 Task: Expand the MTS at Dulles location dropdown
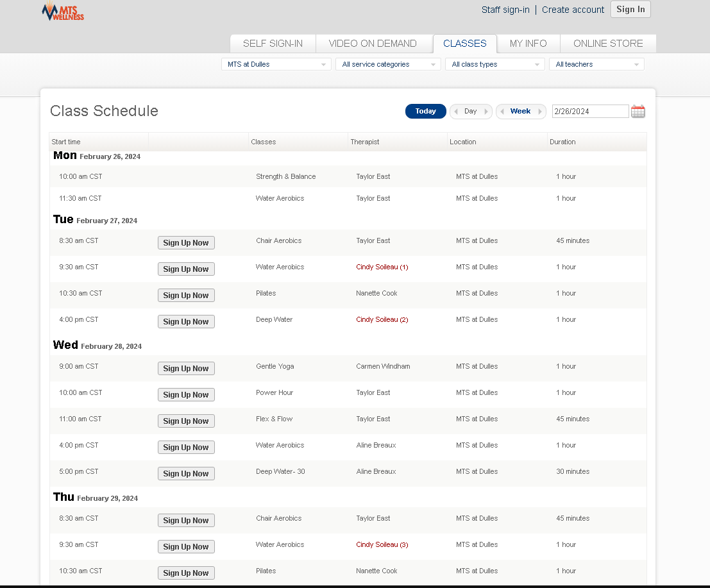click(276, 64)
